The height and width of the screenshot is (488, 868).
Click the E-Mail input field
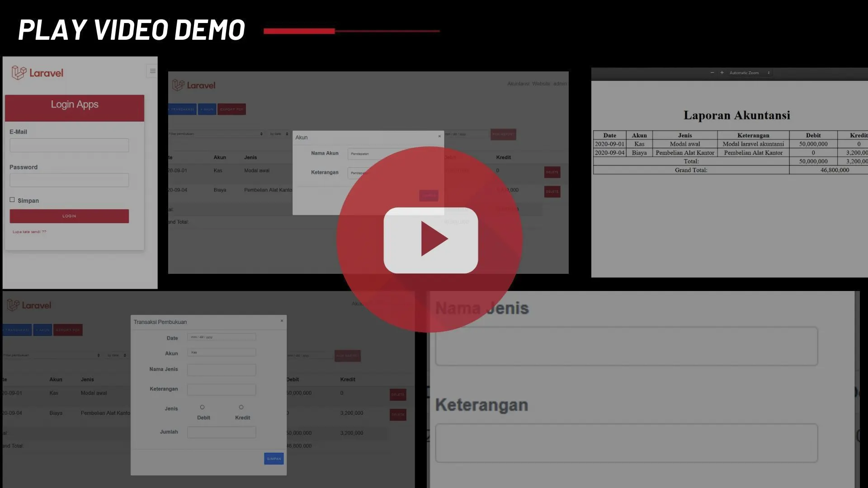pos(69,145)
